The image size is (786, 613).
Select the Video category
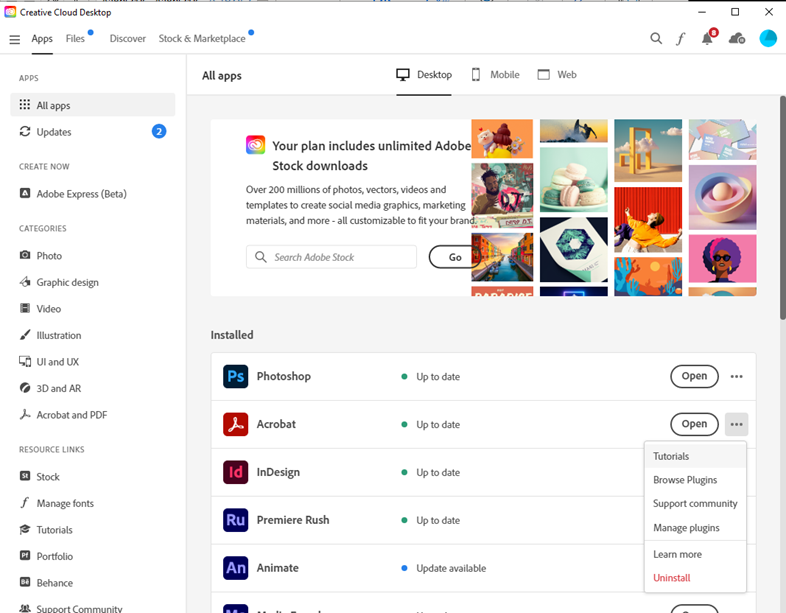[x=40, y=309]
